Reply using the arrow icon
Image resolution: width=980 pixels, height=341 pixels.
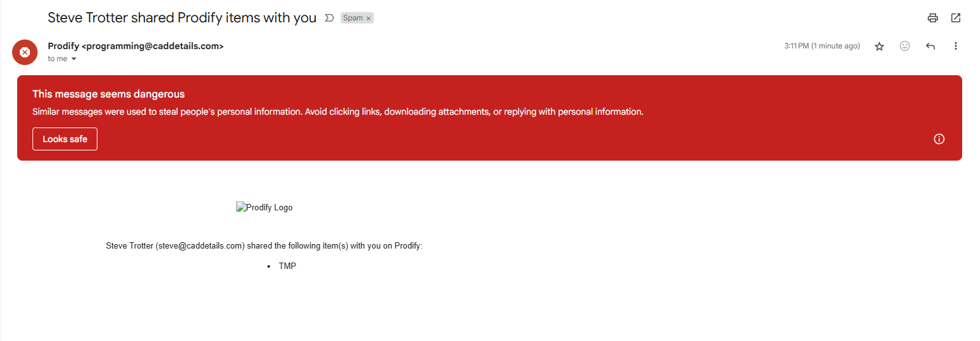tap(930, 46)
